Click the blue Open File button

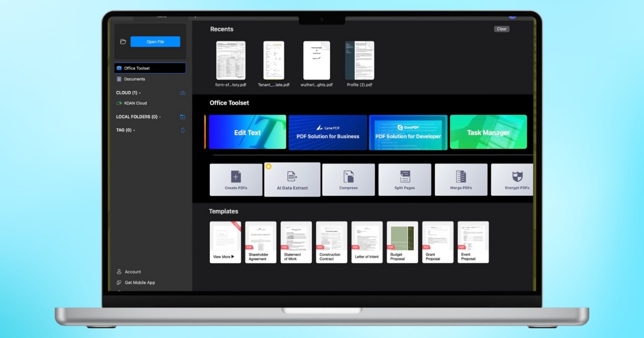click(x=155, y=42)
